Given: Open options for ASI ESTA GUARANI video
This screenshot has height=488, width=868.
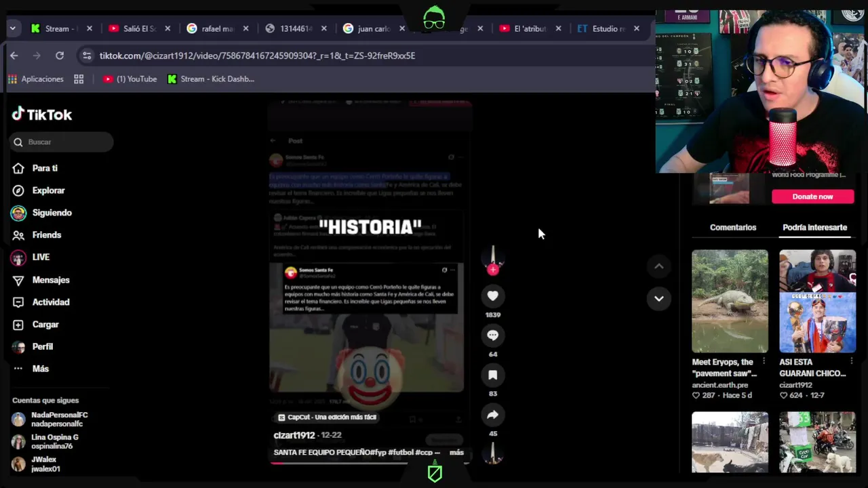Looking at the screenshot, I should pyautogui.click(x=851, y=361).
